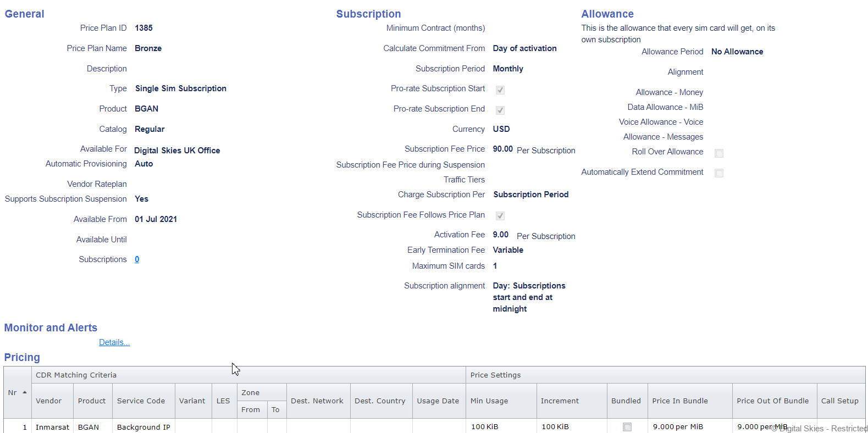Check the Automatically Extend Commitment box

click(718, 173)
